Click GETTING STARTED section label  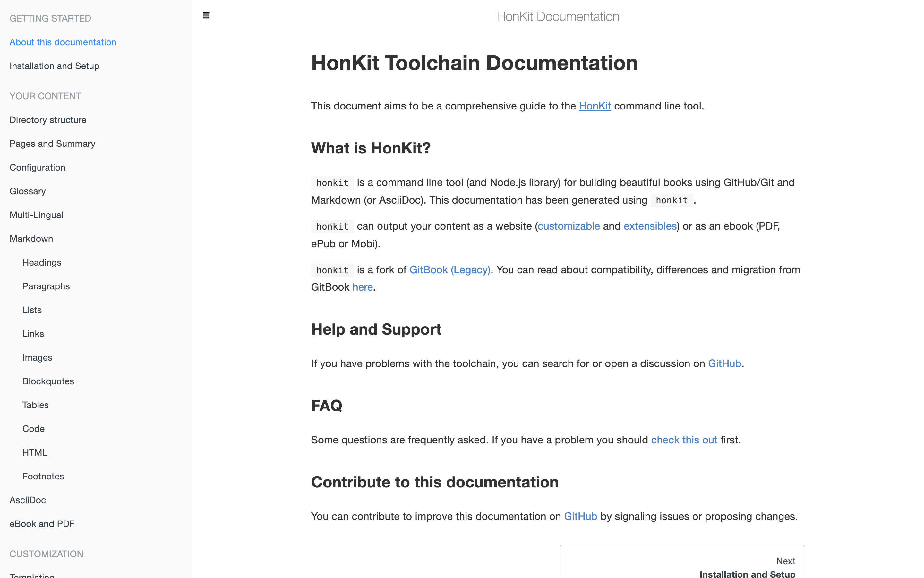click(50, 18)
